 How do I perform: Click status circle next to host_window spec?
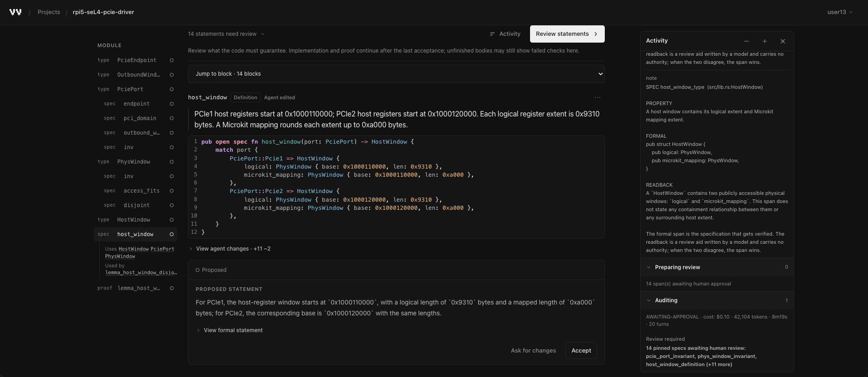(x=172, y=234)
